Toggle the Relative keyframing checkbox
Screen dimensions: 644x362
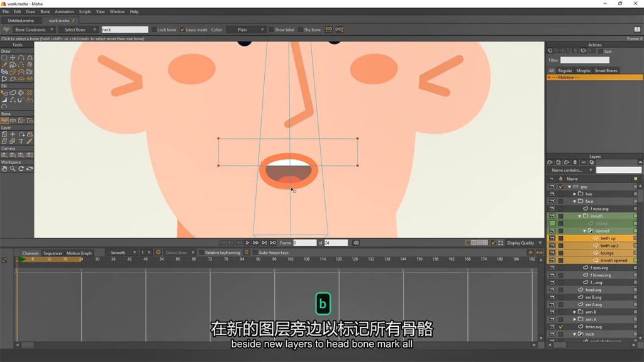pyautogui.click(x=201, y=253)
